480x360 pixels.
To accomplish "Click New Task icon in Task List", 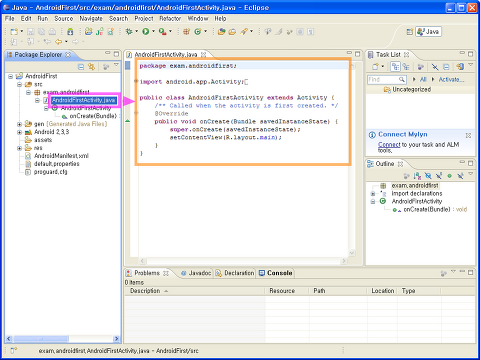I will click(x=375, y=67).
